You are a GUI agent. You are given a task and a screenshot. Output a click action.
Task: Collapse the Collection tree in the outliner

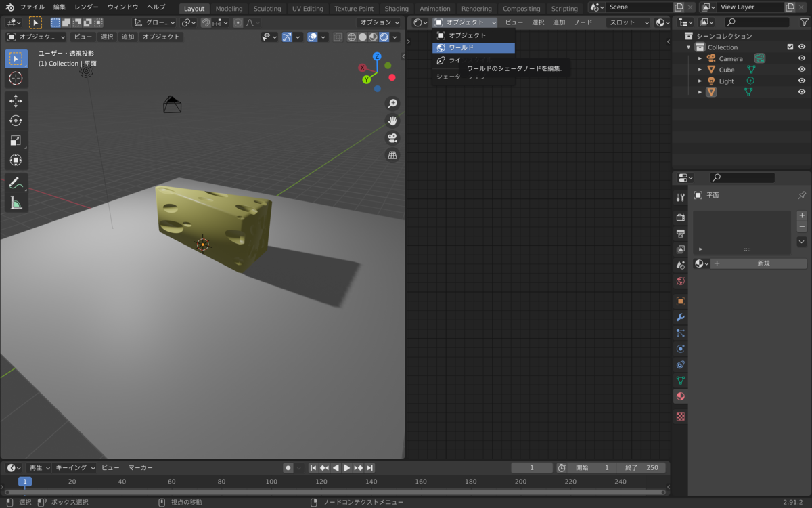[689, 47]
